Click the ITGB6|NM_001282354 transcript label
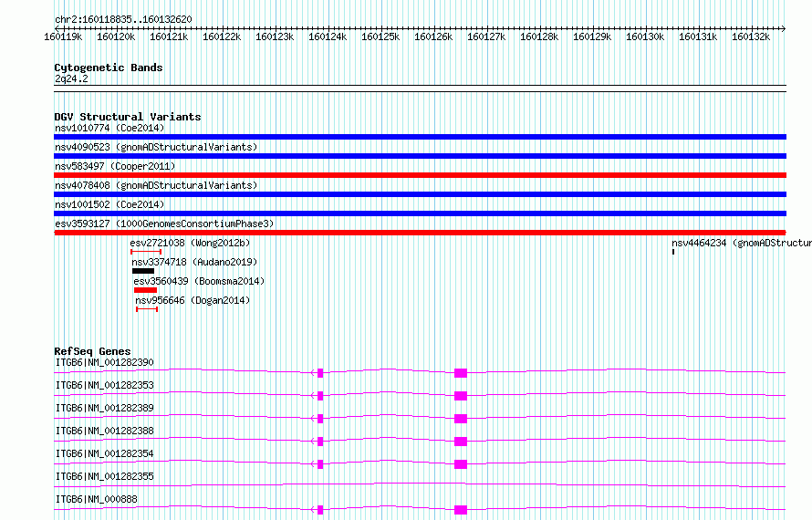This screenshot has width=812, height=520. click(104, 453)
